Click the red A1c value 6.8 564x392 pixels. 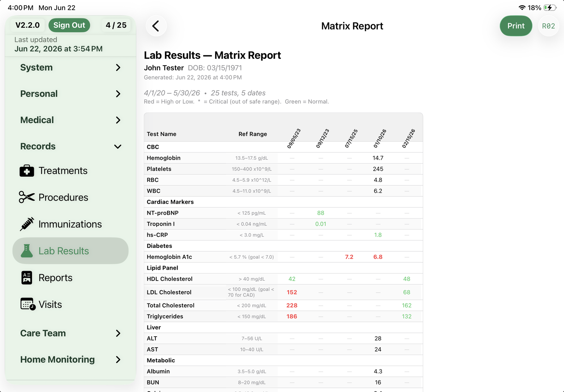(x=378, y=257)
